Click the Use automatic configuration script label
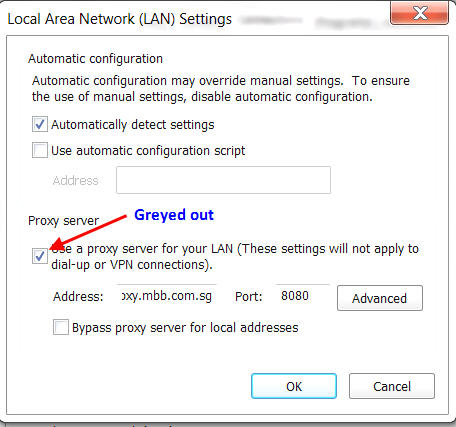 click(148, 151)
